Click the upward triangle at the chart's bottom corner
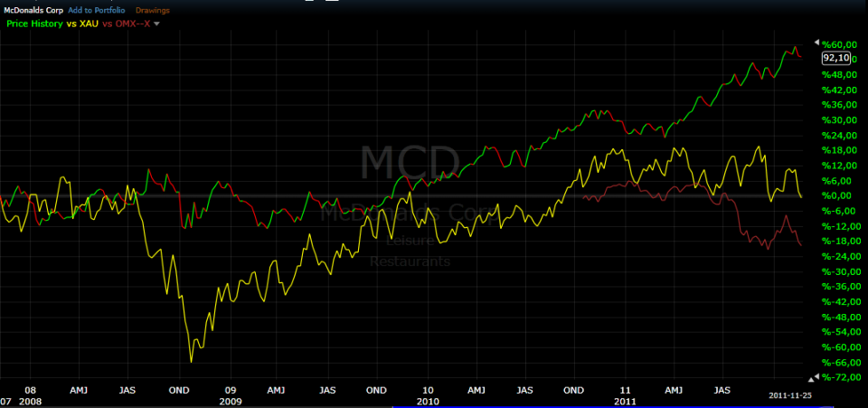The height and width of the screenshot is (408, 868). [811, 380]
